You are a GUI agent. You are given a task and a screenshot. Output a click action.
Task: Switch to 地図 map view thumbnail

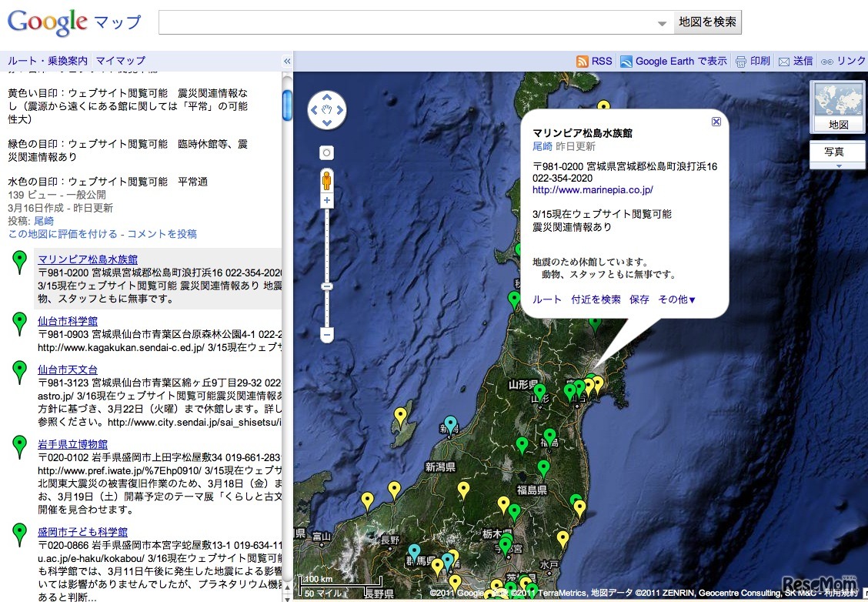click(838, 107)
